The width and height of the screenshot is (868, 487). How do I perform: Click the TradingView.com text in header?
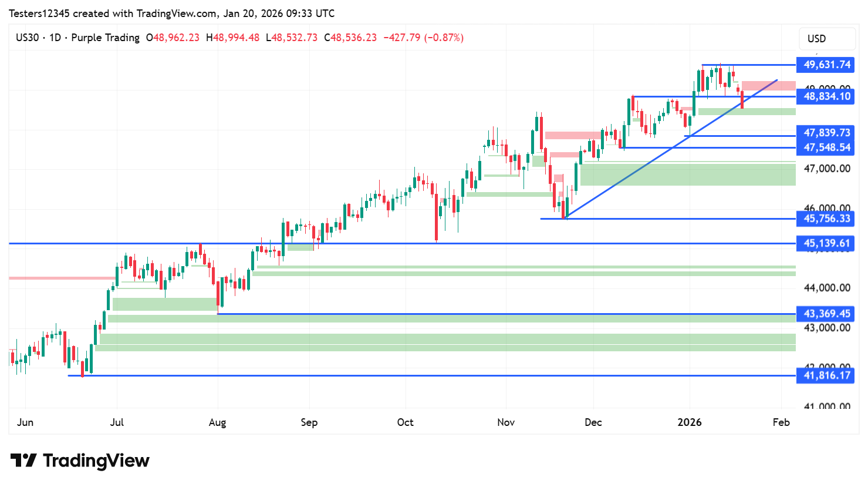[177, 13]
